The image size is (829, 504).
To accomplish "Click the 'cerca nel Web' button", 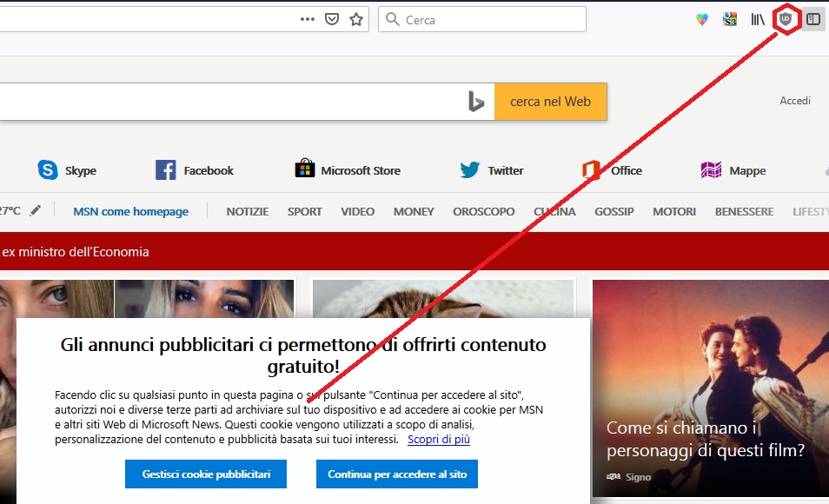I will [x=550, y=102].
